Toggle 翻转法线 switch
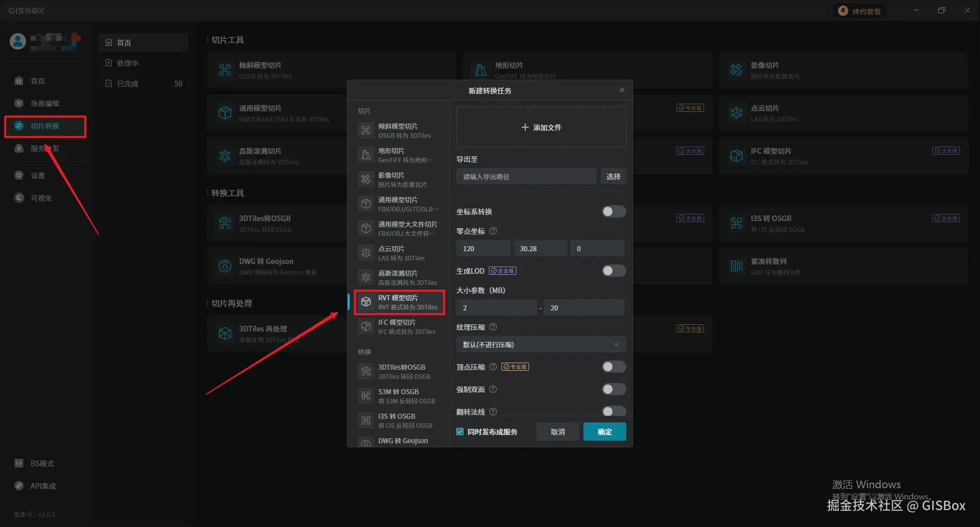The width and height of the screenshot is (980, 527). tap(614, 411)
